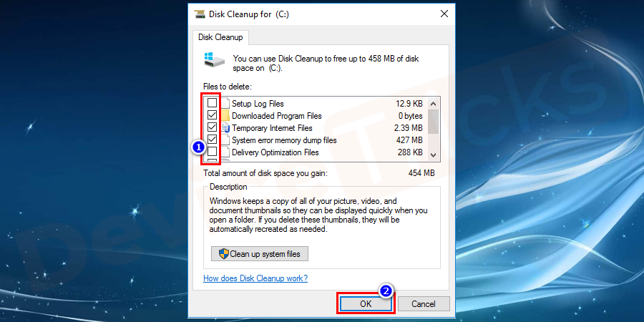
Task: Click the Delivery Optimization Files icon
Action: (x=225, y=152)
